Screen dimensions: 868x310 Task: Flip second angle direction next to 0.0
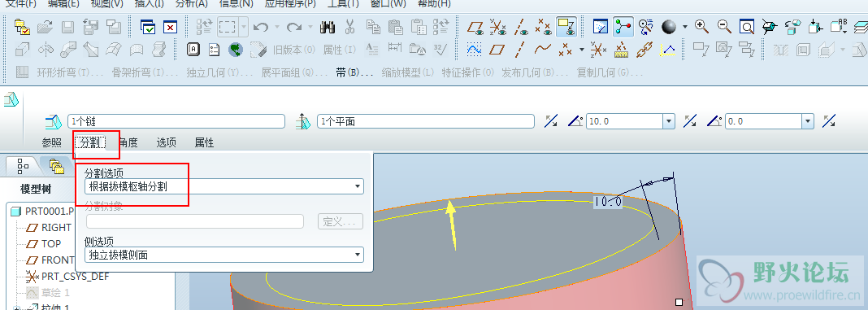[x=829, y=121]
